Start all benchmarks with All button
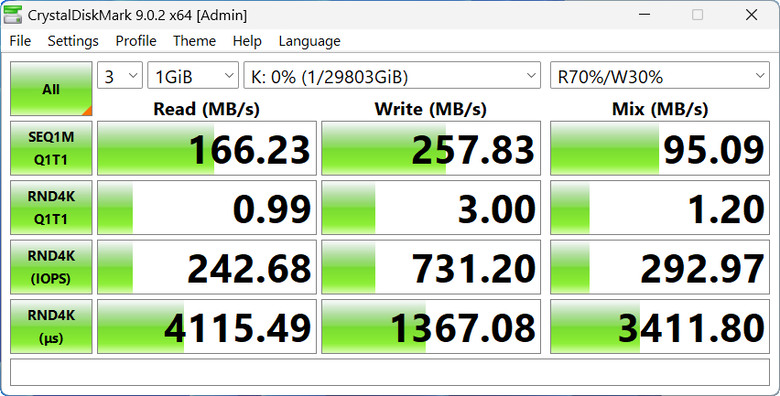The width and height of the screenshot is (780, 396). 51,89
